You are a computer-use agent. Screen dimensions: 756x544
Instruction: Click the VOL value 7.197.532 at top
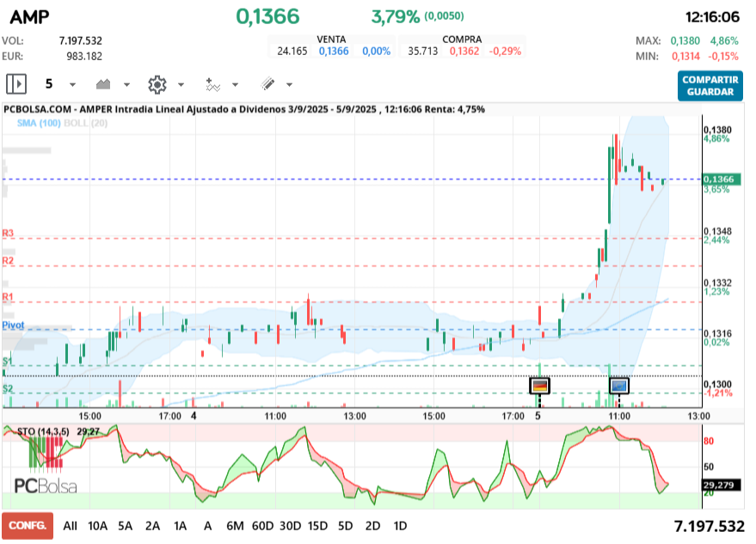tap(81, 41)
